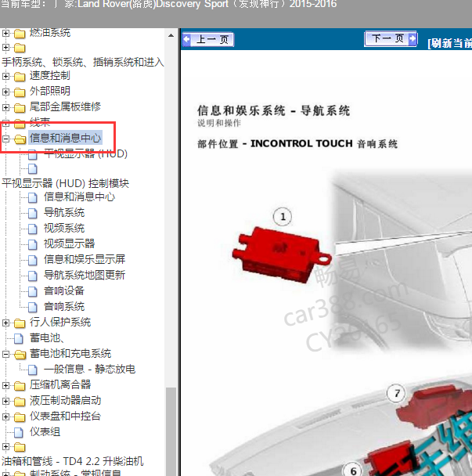472x476 pixels.
Task: Select the 蓄电池和充电系统 folder label
Action: (70, 354)
